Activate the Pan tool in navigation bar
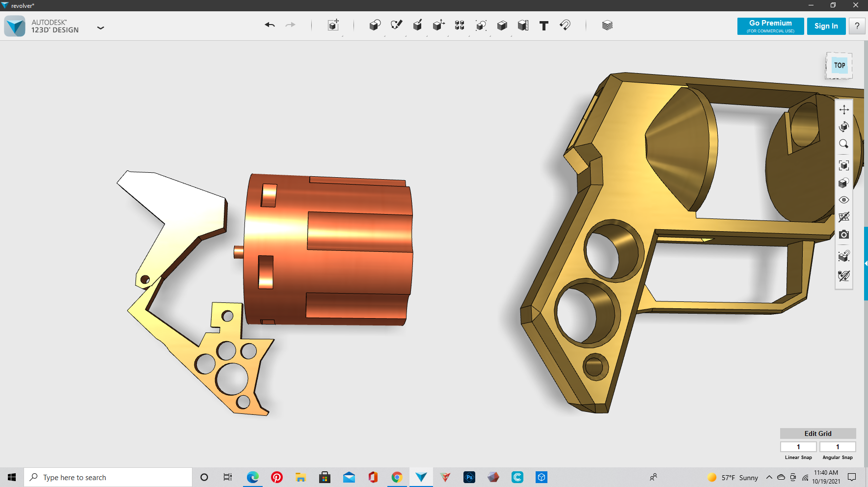 (843, 109)
